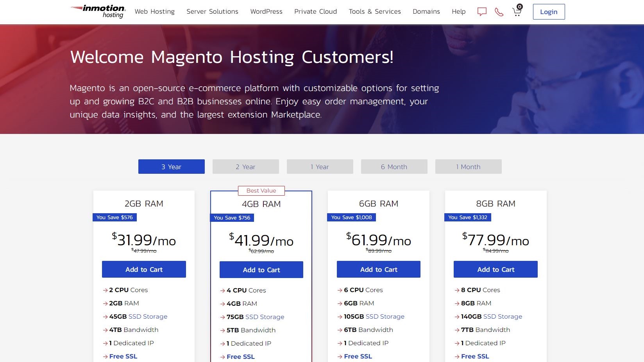Add the 4GB RAM plan to cart
Screen dimensions: 644x362
(x=261, y=269)
